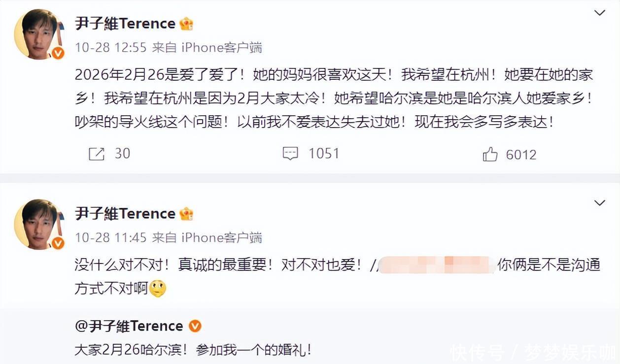Click the 10-28 11:45 timestamp

tap(111, 237)
